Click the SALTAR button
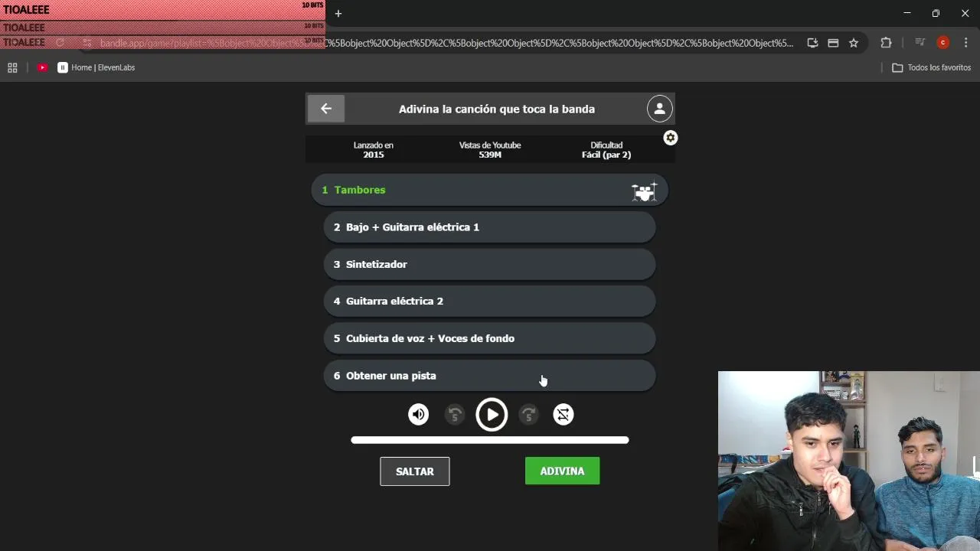Image resolution: width=980 pixels, height=551 pixels. tap(415, 471)
